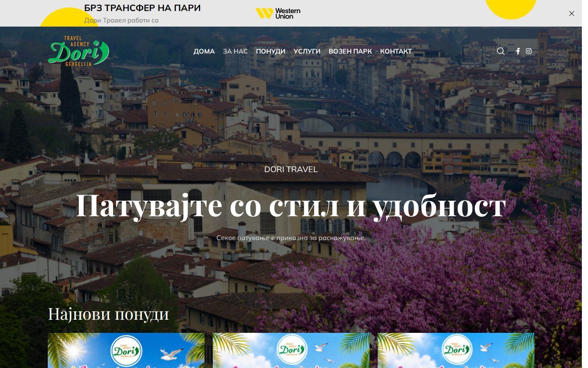Click the БРЗ ТРАНСФЕР НА ПАРИ banner heading

click(x=143, y=8)
